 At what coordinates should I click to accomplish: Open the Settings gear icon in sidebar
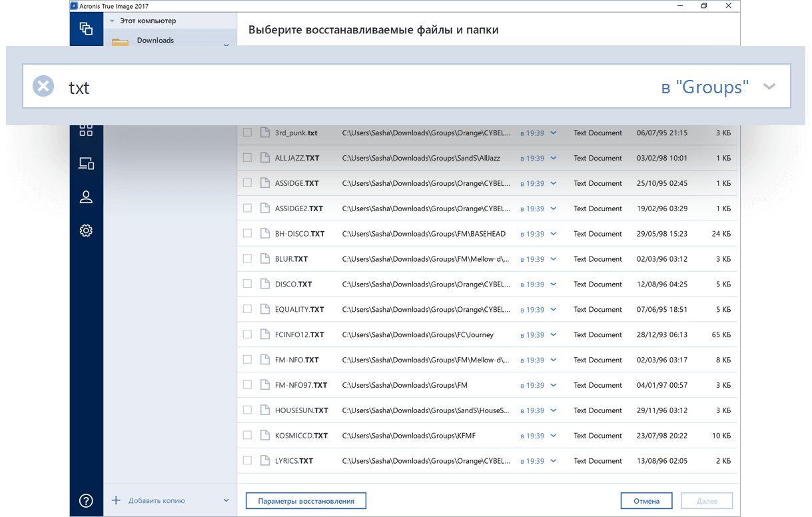point(86,231)
